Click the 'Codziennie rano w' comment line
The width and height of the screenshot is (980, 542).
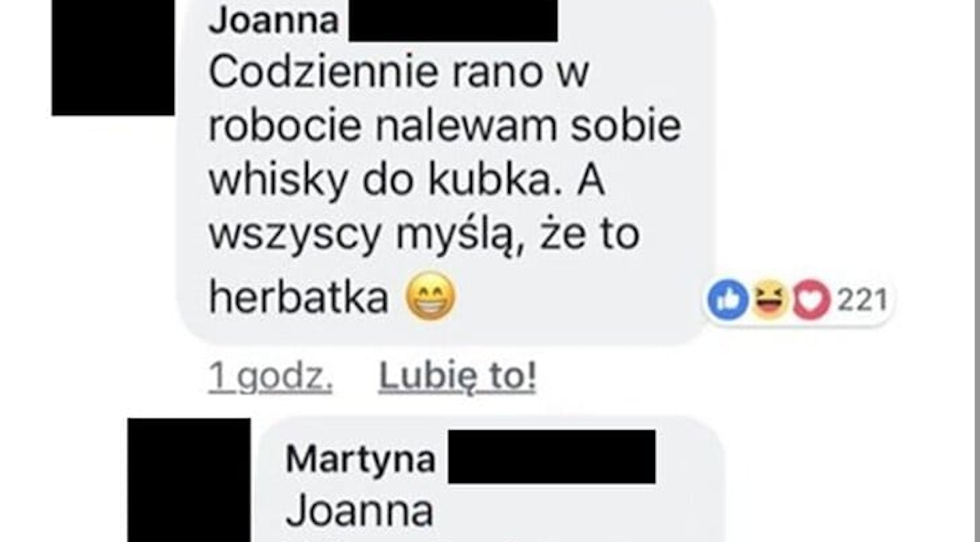point(399,73)
